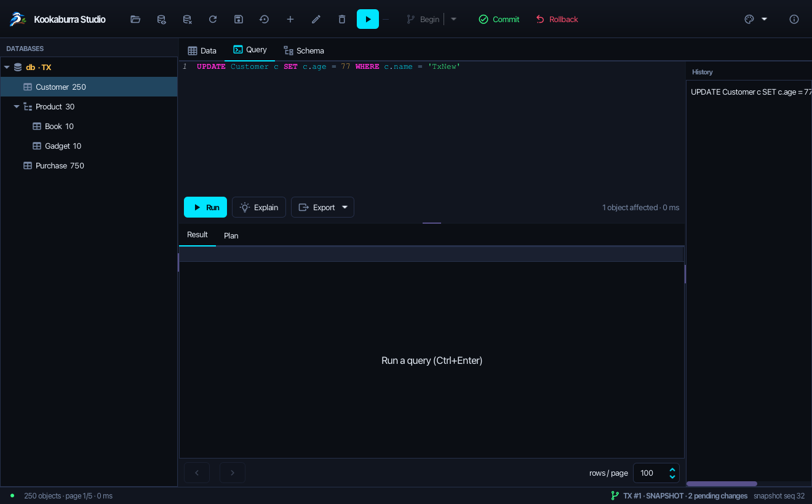Switch to the Query tab
The height and width of the screenshot is (504, 812).
pyautogui.click(x=250, y=50)
